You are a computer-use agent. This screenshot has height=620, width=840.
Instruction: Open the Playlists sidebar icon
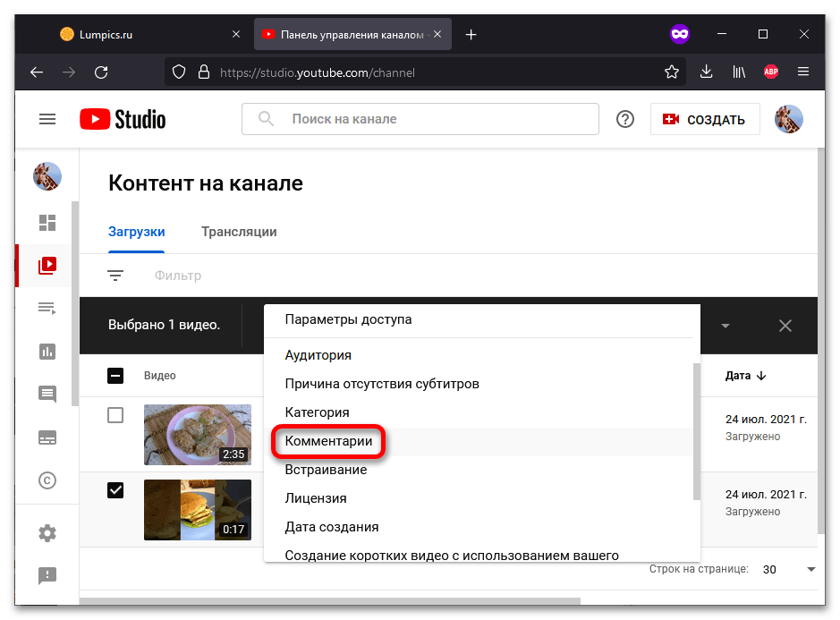(x=47, y=308)
